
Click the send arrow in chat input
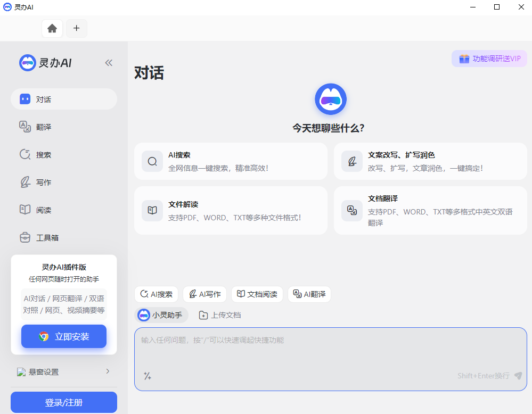pyautogui.click(x=516, y=376)
